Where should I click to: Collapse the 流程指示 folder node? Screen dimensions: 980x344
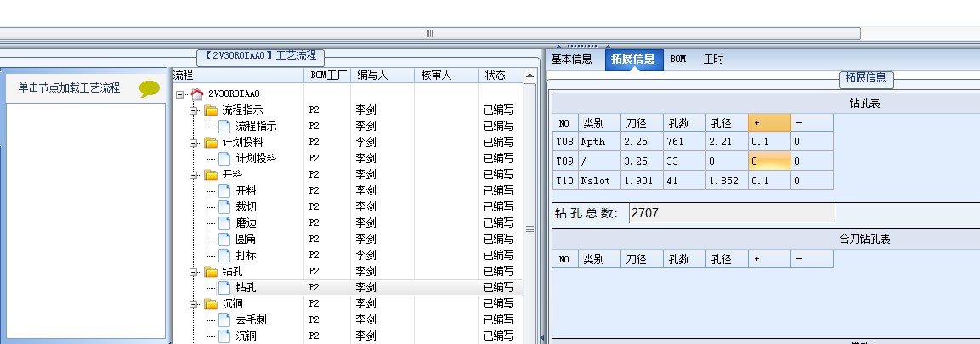click(194, 110)
